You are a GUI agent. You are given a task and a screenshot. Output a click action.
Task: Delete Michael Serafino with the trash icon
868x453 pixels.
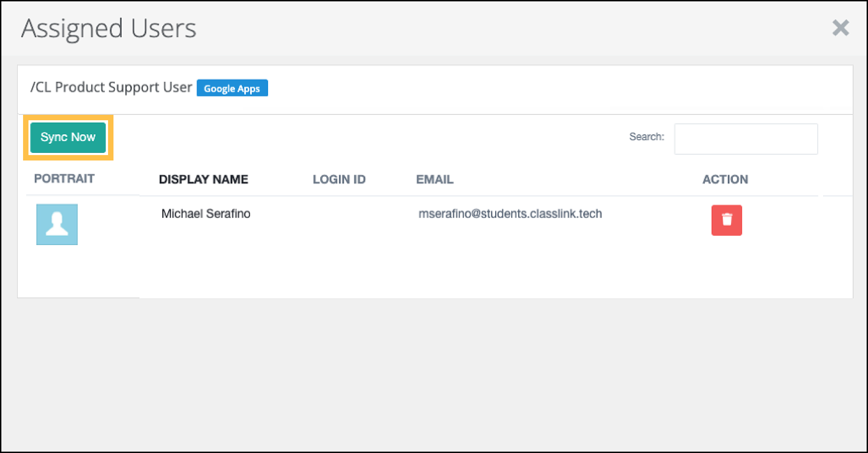pos(726,220)
